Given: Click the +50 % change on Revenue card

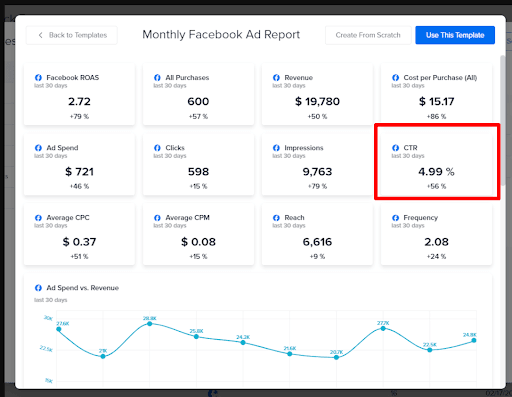Looking at the screenshot, I should click(317, 116).
